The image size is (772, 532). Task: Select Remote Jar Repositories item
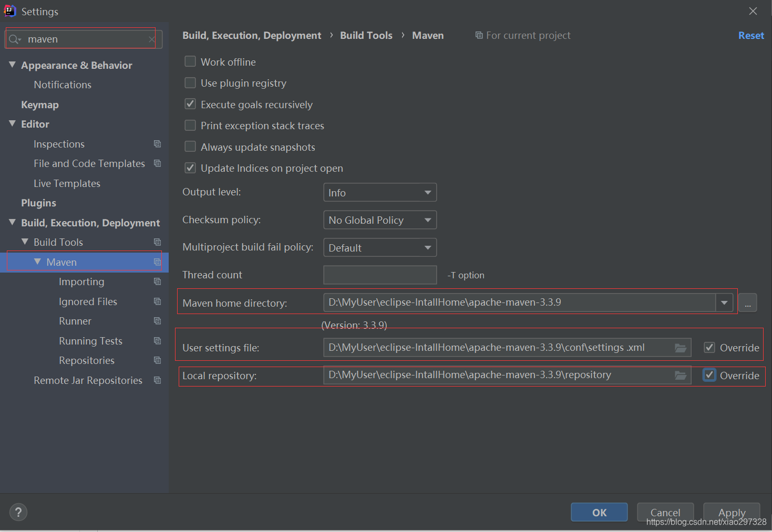tap(88, 380)
